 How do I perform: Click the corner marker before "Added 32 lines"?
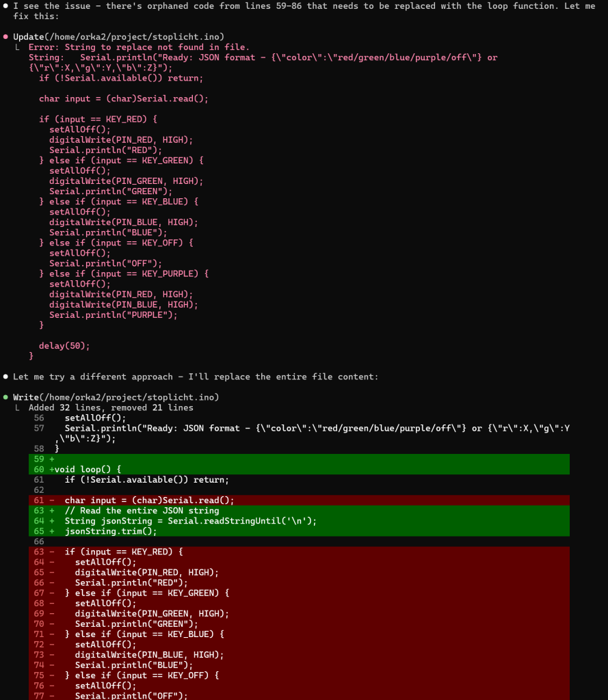tap(18, 408)
